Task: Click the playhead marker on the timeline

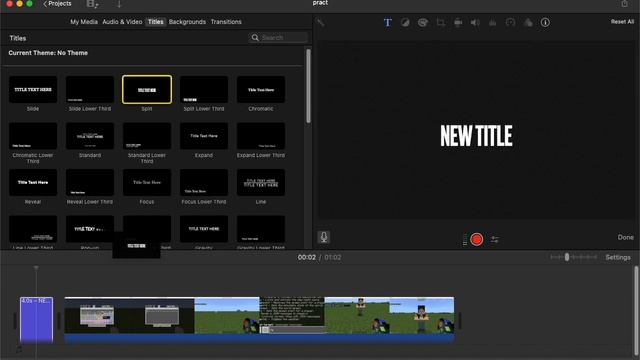Action: tap(36, 268)
